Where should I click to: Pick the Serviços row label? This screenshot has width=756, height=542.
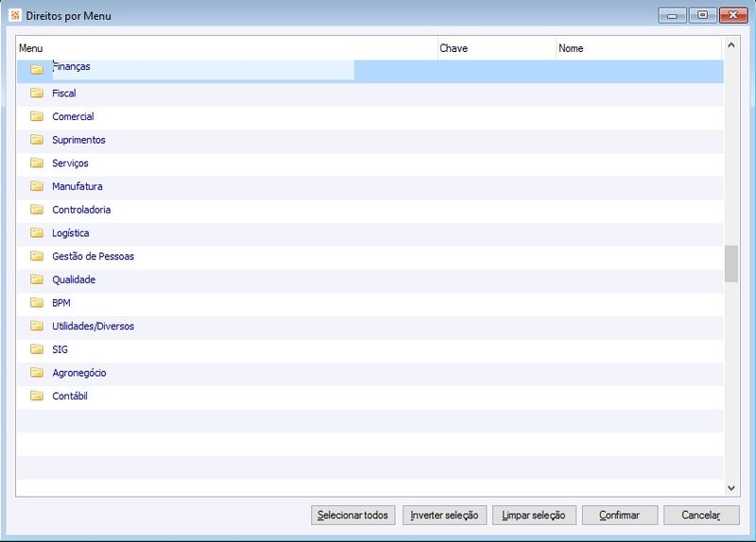[x=70, y=162]
